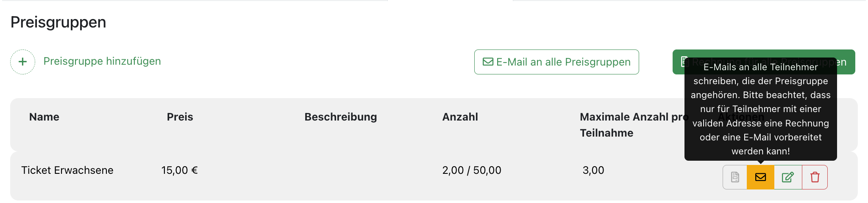The image size is (868, 203).
Task: Delete Ticket Erwachsene using the trash icon
Action: point(815,177)
